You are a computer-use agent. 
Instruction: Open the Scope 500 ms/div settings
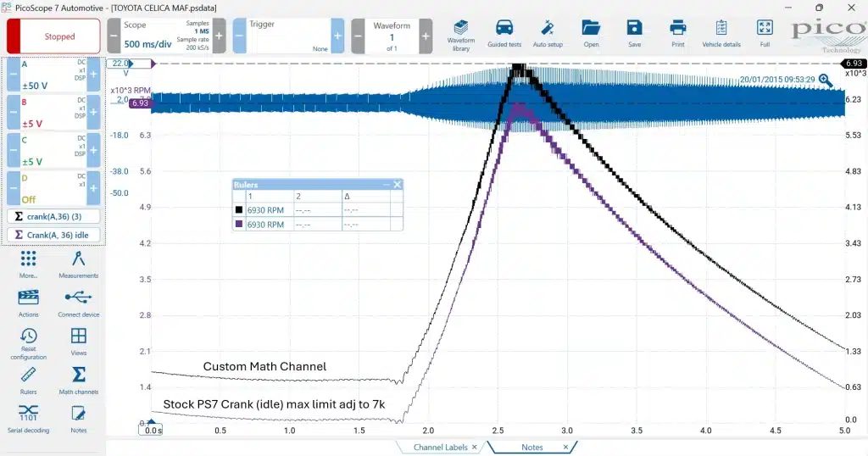tap(166, 36)
